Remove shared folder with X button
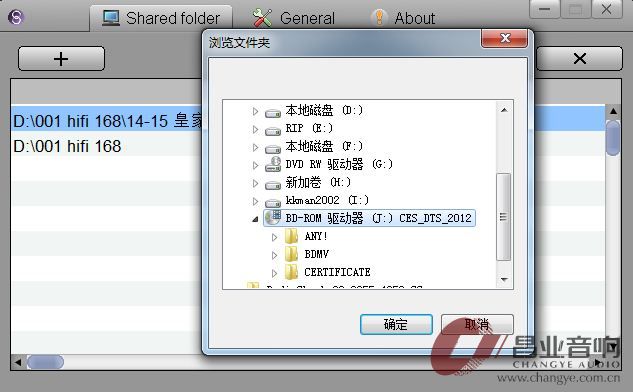This screenshot has width=633, height=392. [579, 59]
